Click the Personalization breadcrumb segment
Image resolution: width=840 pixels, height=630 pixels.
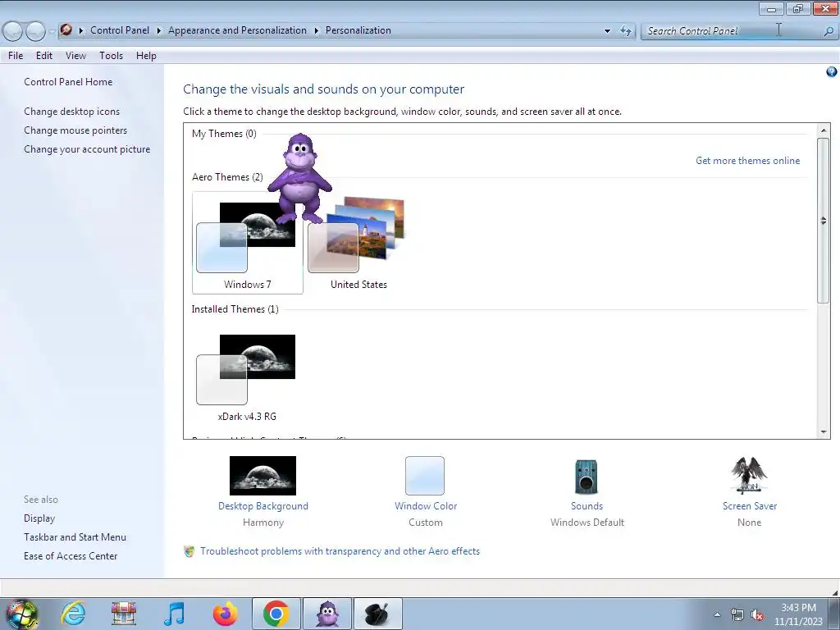click(x=358, y=30)
